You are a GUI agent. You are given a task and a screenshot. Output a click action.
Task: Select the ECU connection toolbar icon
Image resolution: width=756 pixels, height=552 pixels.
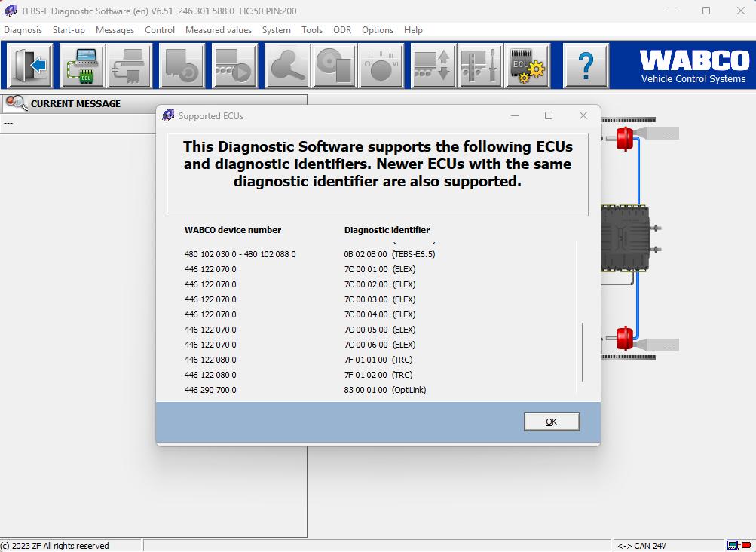82,66
